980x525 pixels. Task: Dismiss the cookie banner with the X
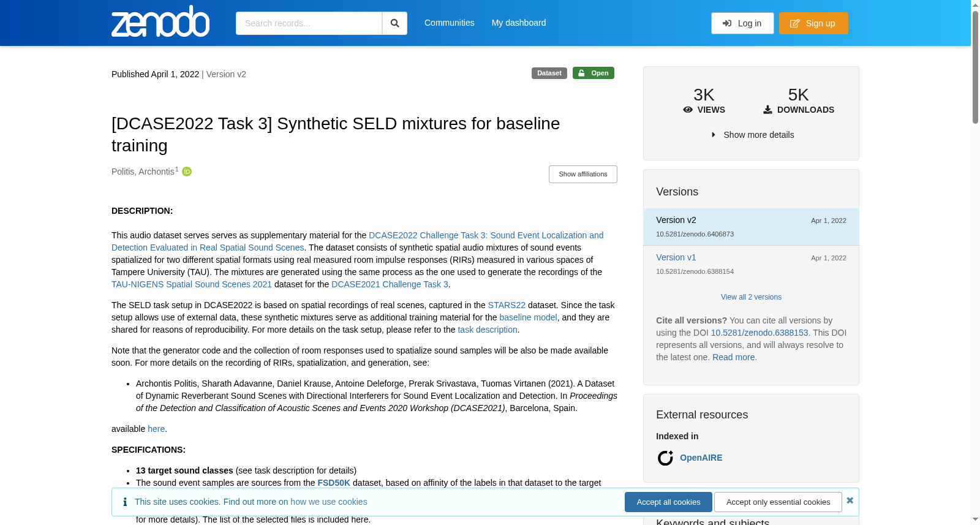(850, 500)
